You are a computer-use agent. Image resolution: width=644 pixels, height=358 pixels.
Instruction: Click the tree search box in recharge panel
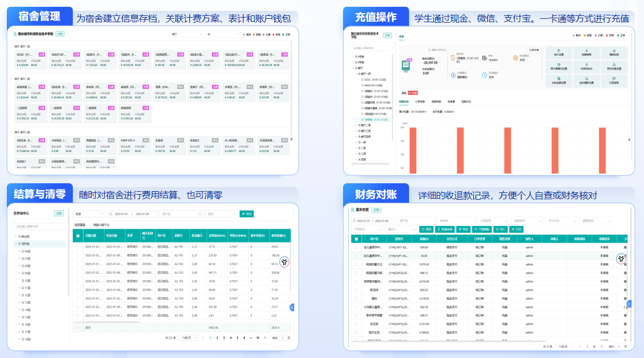tap(371, 48)
